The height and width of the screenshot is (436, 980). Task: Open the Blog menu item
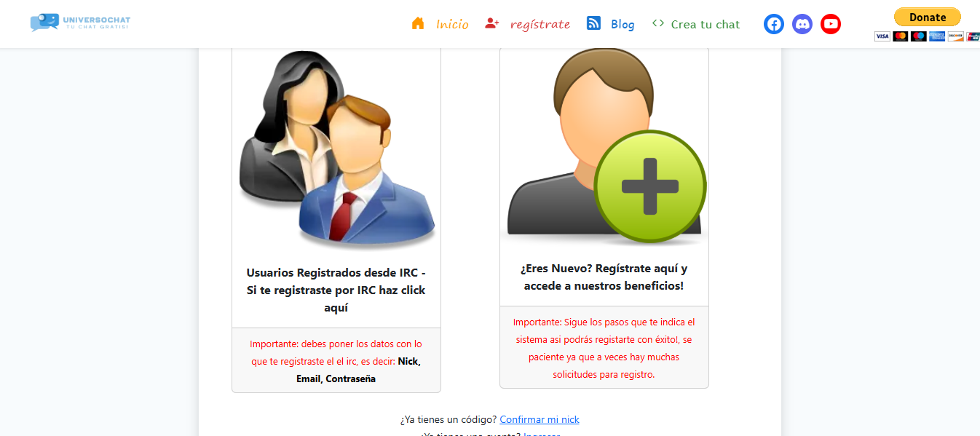tap(623, 24)
